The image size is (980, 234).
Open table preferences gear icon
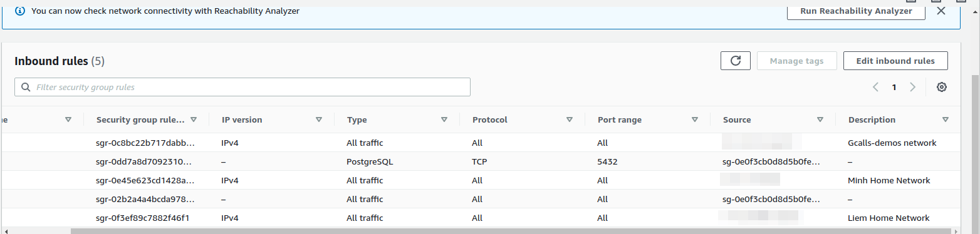[x=941, y=87]
